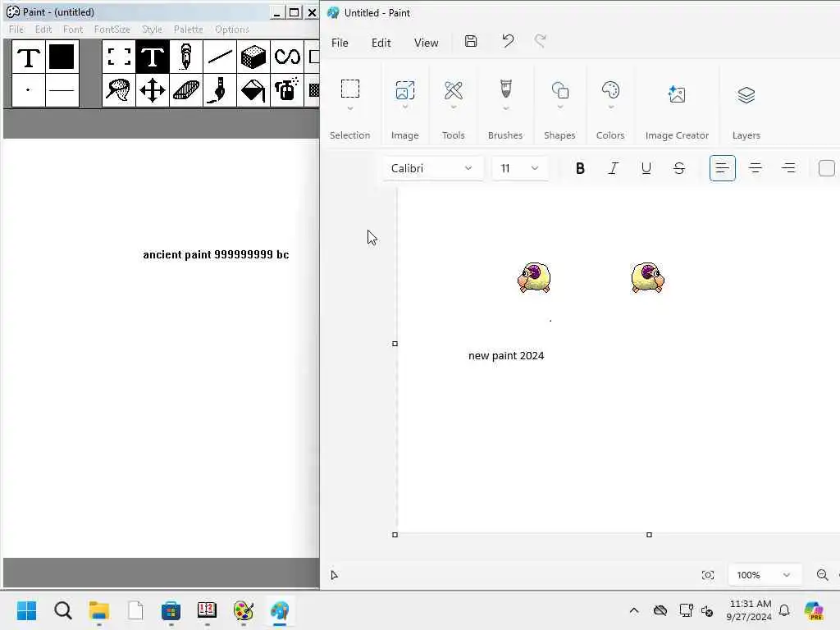Click the black foreground color box in old Paint
This screenshot has width=840, height=630.
62,57
